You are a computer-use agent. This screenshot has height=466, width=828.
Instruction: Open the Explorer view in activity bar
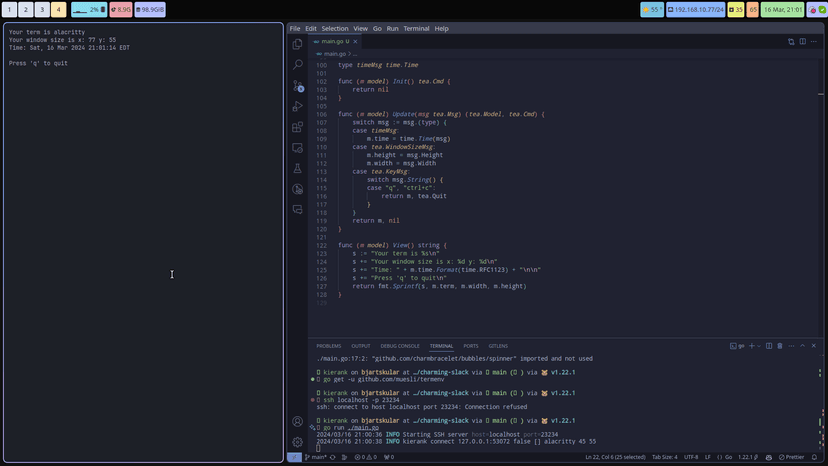tap(297, 44)
